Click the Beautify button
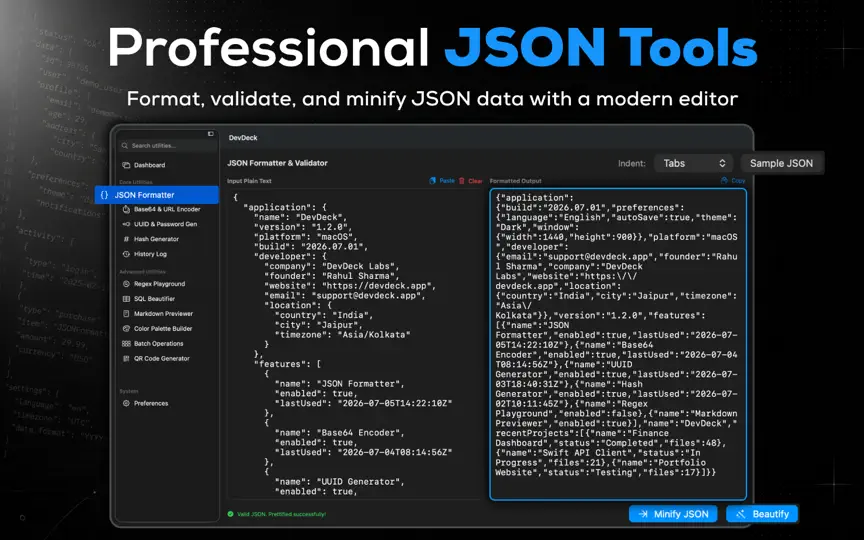864x540 pixels. coord(762,514)
